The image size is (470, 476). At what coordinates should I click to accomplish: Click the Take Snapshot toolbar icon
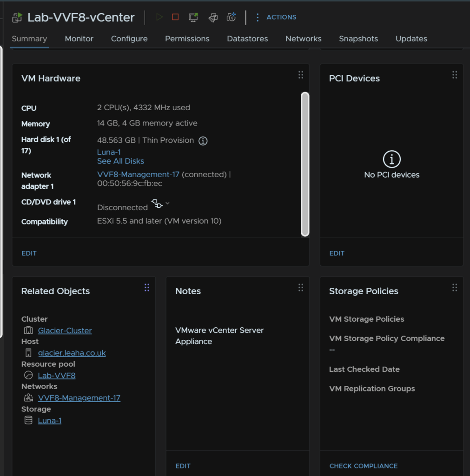point(232,17)
